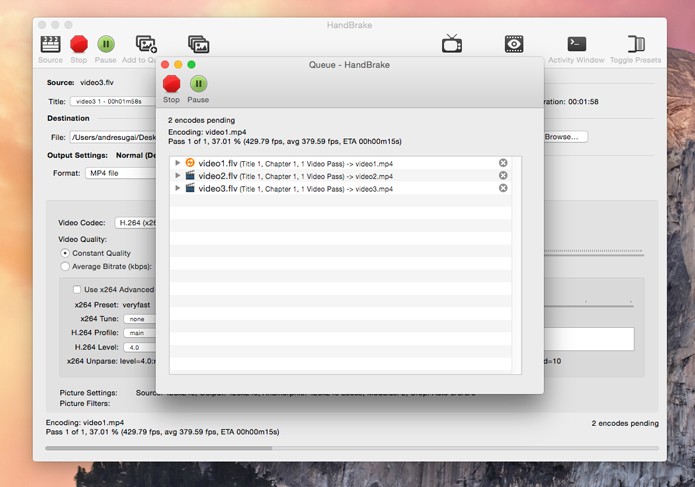Click destination File path field
695x487 pixels.
tap(113, 137)
